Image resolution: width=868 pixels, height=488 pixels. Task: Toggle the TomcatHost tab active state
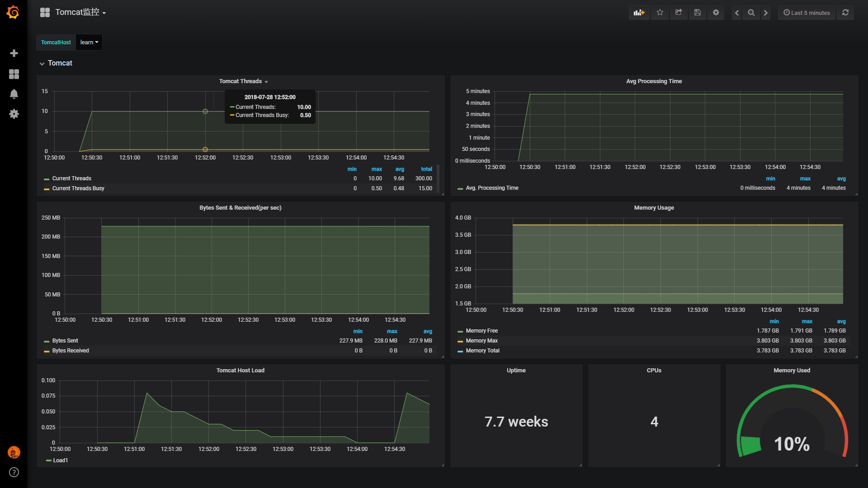pos(55,42)
